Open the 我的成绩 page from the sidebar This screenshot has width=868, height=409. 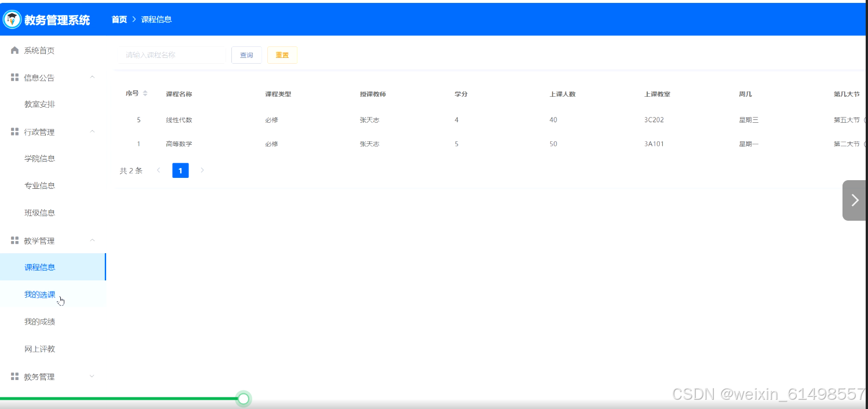[x=39, y=322]
